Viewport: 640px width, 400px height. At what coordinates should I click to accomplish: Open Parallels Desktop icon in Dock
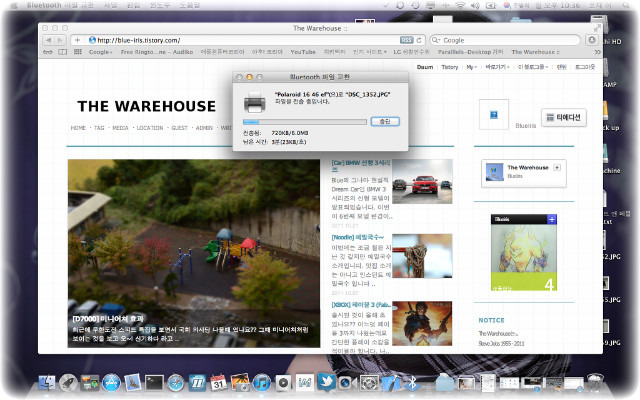pos(198,383)
